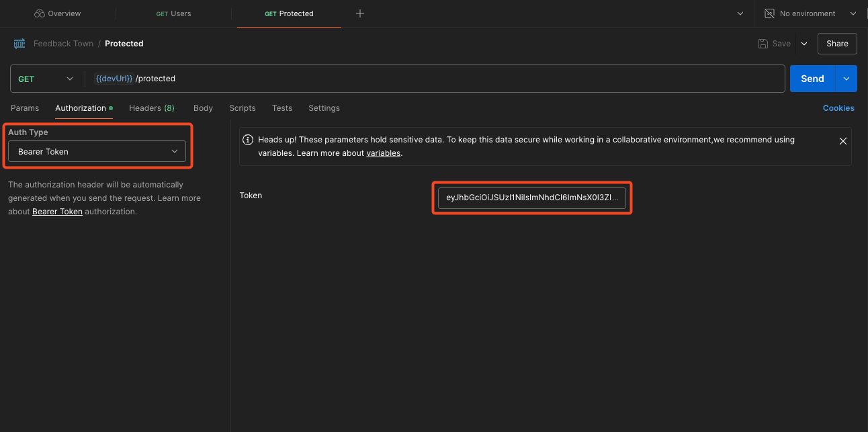The width and height of the screenshot is (868, 432).
Task: Switch to the Body tab
Action: (203, 108)
